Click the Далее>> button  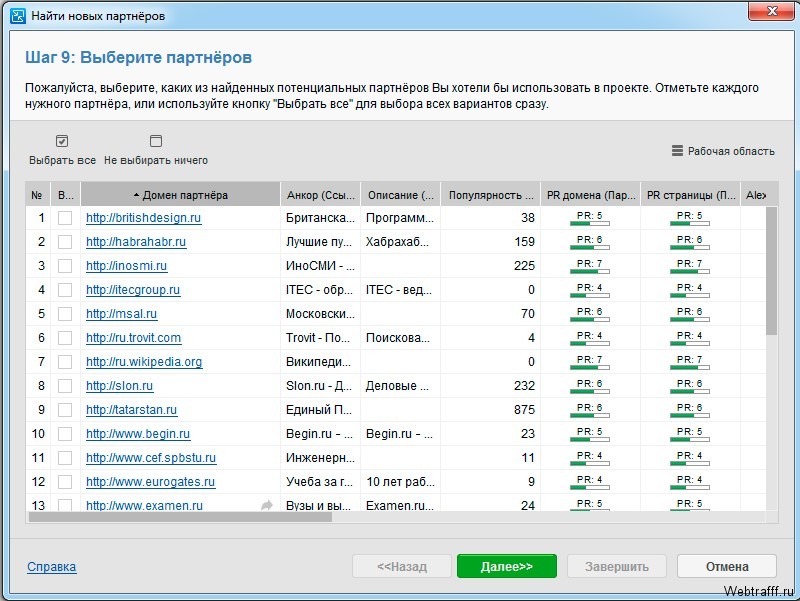(507, 566)
